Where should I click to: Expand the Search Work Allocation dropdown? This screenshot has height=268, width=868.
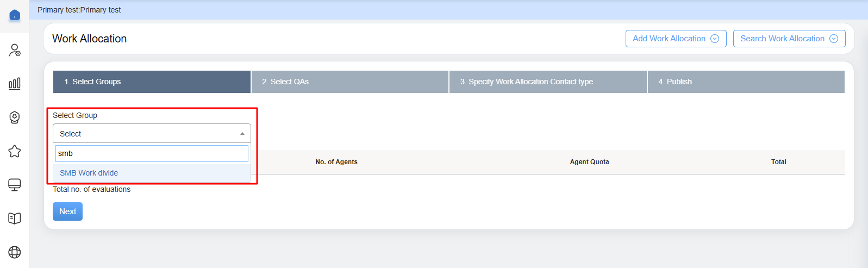point(789,39)
